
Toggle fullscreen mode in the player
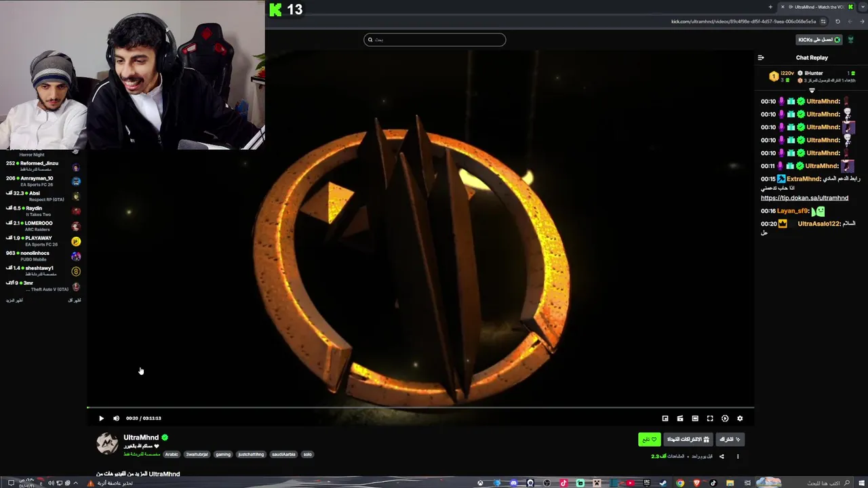pos(710,418)
